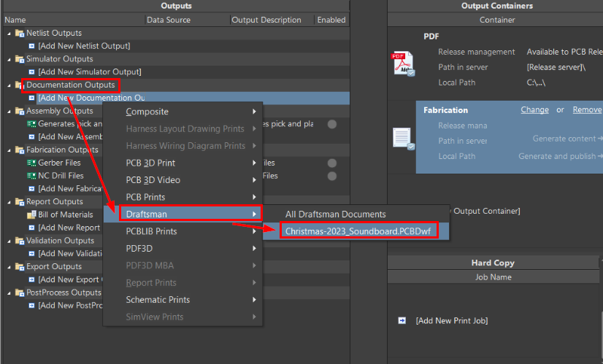This screenshot has width=603, height=364.
Task: Collapse the PostProcess Outputs tree node
Action: click(x=9, y=293)
